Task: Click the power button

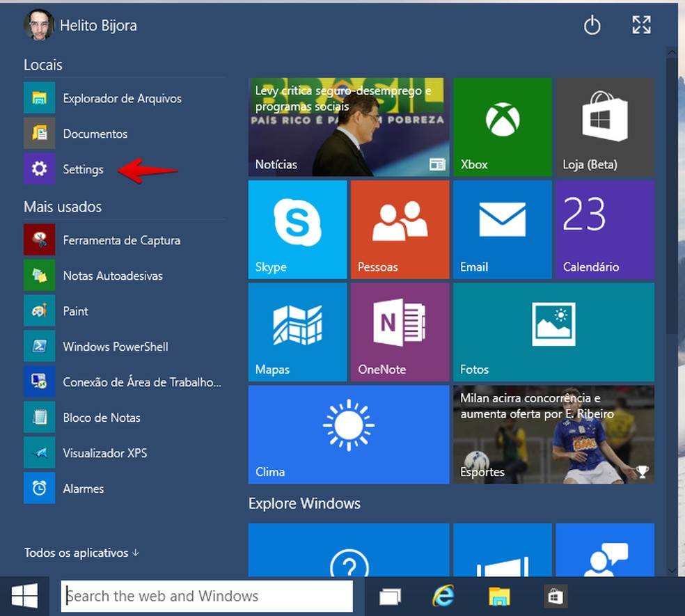Action: pyautogui.click(x=592, y=25)
